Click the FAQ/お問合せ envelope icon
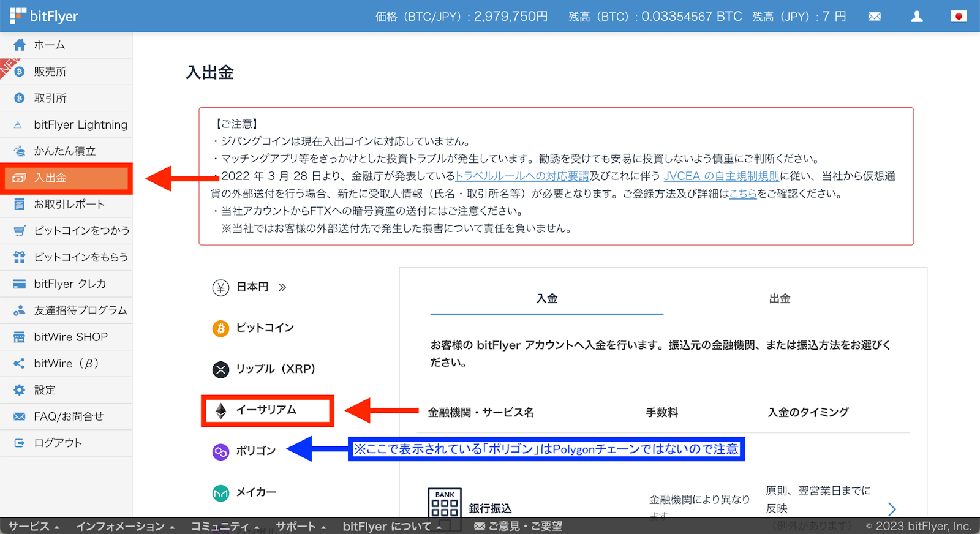Screen dimensions: 980x534 [x=20, y=416]
